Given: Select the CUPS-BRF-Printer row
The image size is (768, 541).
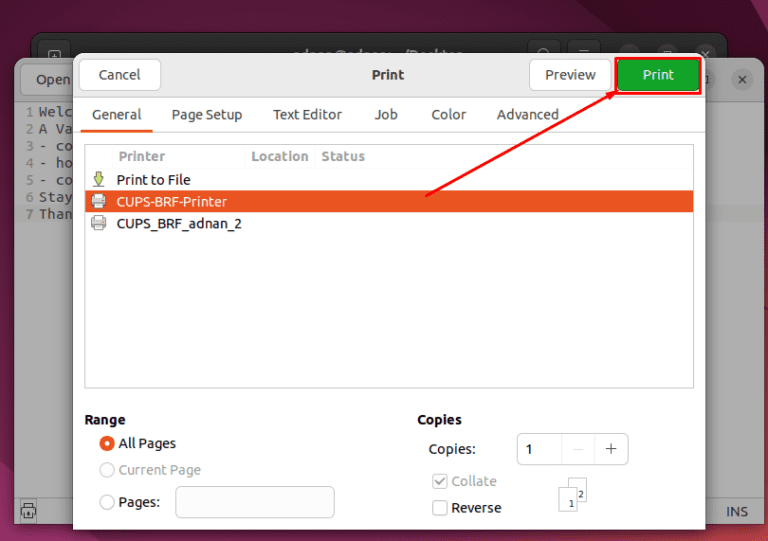Looking at the screenshot, I should (x=389, y=201).
